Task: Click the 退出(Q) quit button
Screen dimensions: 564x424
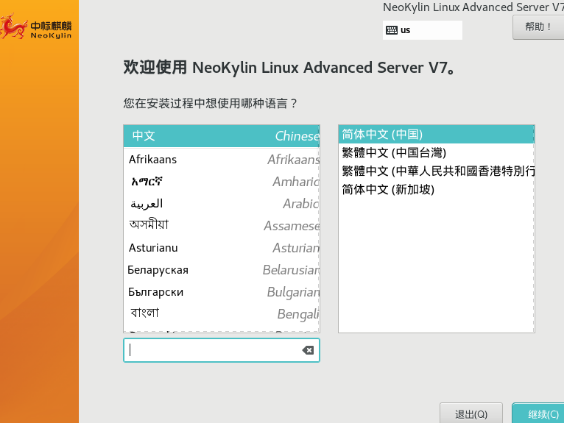Action: click(471, 414)
